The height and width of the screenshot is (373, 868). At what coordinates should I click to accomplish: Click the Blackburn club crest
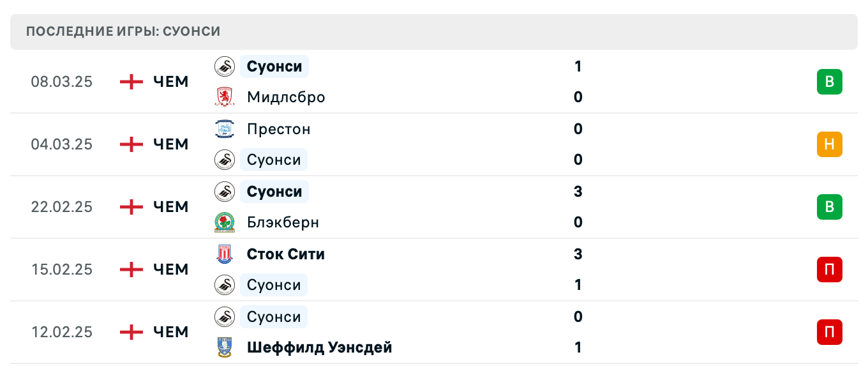225,222
